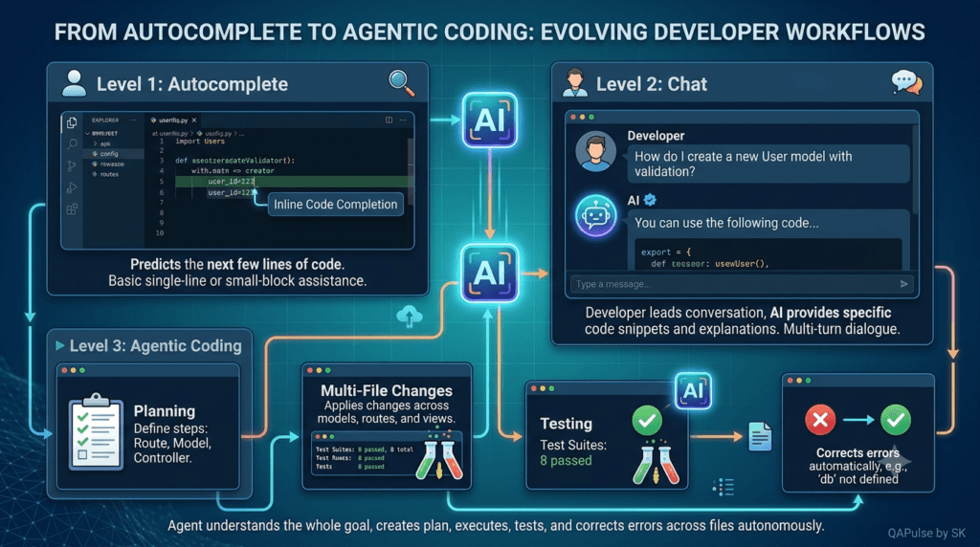Close the userfig.py tab with its X
Viewport: 980px width, 547px height.
point(194,120)
